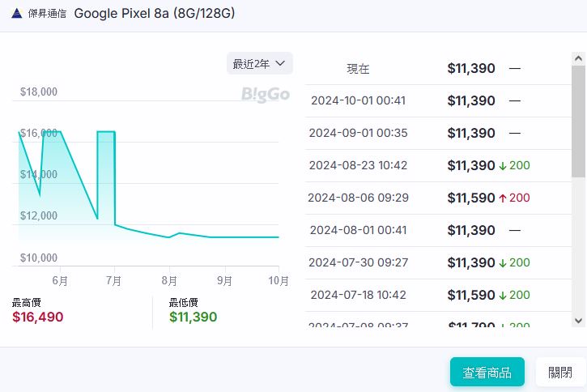Image resolution: width=587 pixels, height=392 pixels.
Task: Click the scrollbar down arrow
Action: coord(578,321)
